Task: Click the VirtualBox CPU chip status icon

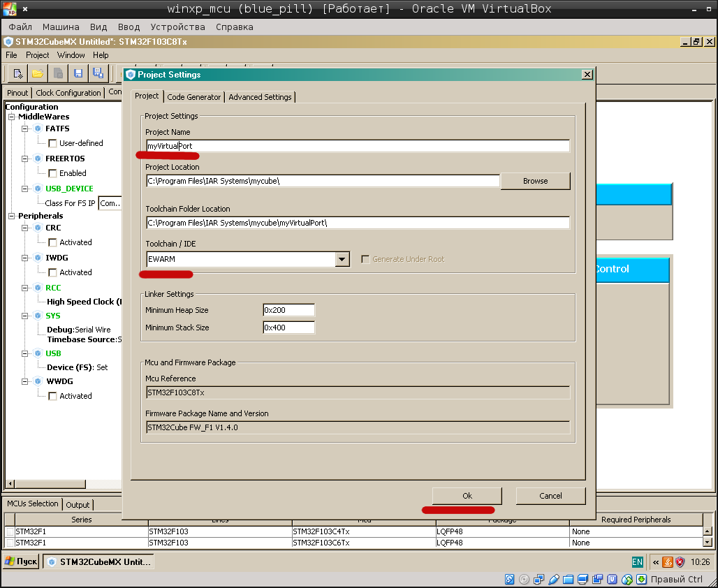Action: [x=613, y=580]
